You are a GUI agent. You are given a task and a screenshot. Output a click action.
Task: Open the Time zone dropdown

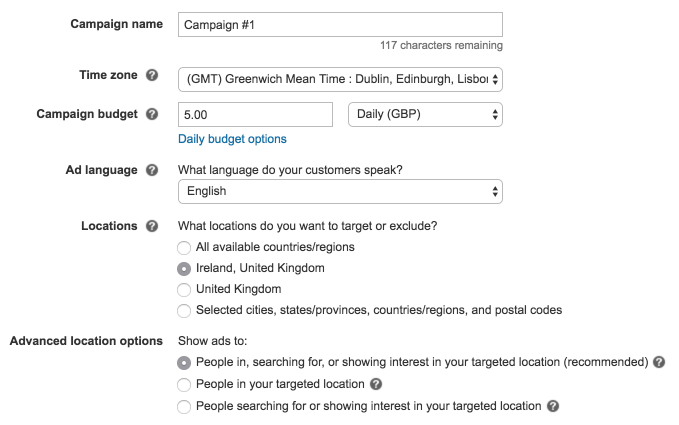tap(339, 78)
